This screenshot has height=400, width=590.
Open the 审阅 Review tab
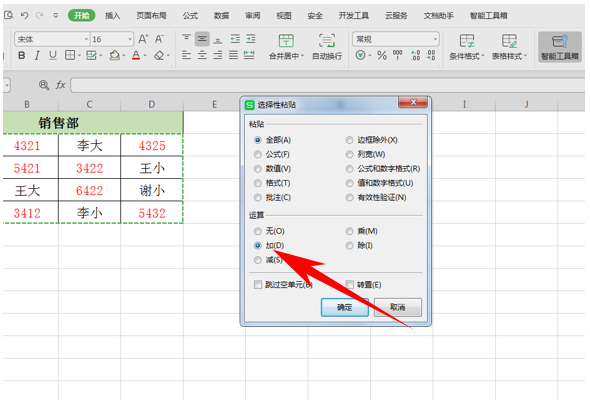(x=253, y=15)
